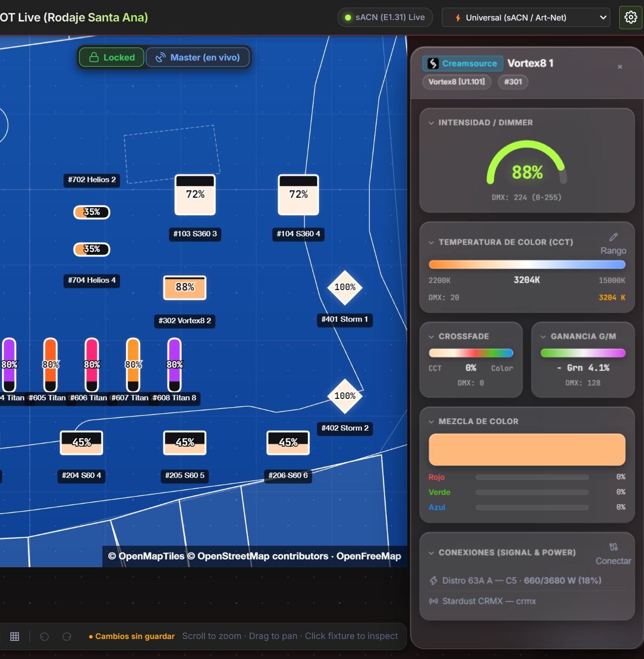Collapse the Intensidad / Dimmer section
The image size is (644, 659).
431,123
